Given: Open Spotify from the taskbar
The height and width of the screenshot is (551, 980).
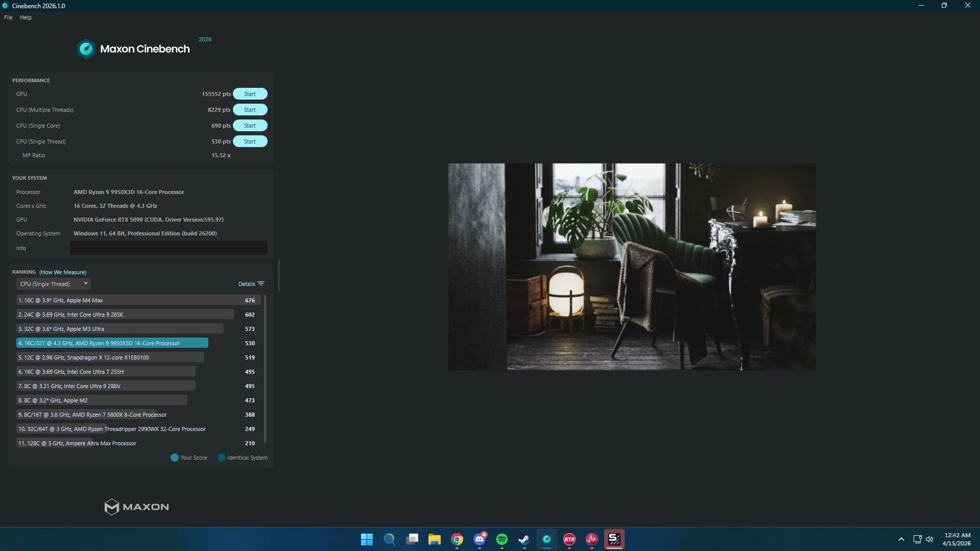Looking at the screenshot, I should tap(502, 539).
